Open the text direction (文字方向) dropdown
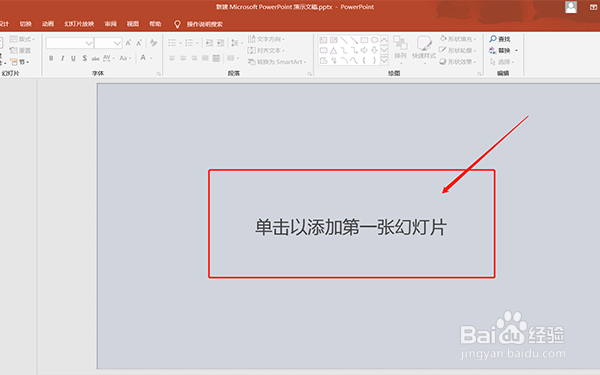Viewport: 600px width, 375px height. pyautogui.click(x=266, y=39)
